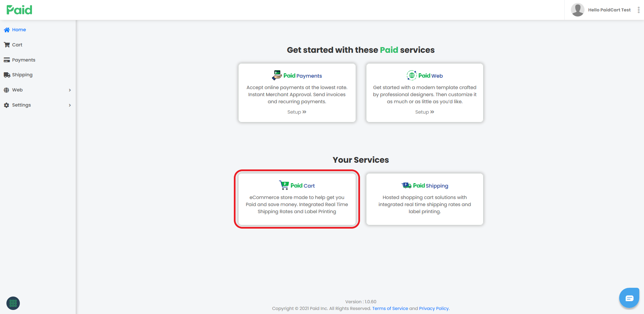Navigate to Home in the sidebar menu
The height and width of the screenshot is (314, 644).
19,30
